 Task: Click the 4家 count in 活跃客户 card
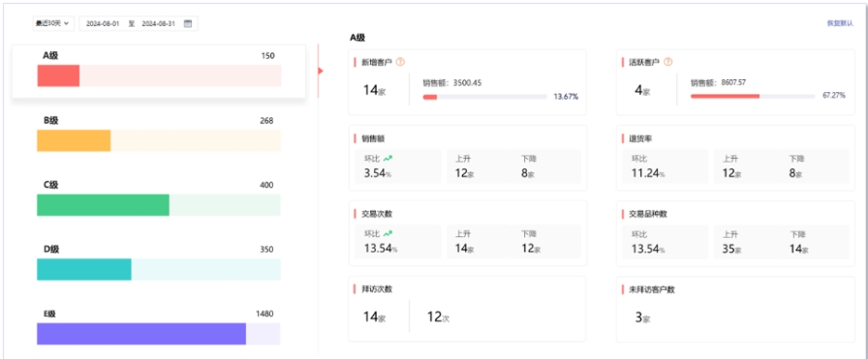[x=642, y=90]
